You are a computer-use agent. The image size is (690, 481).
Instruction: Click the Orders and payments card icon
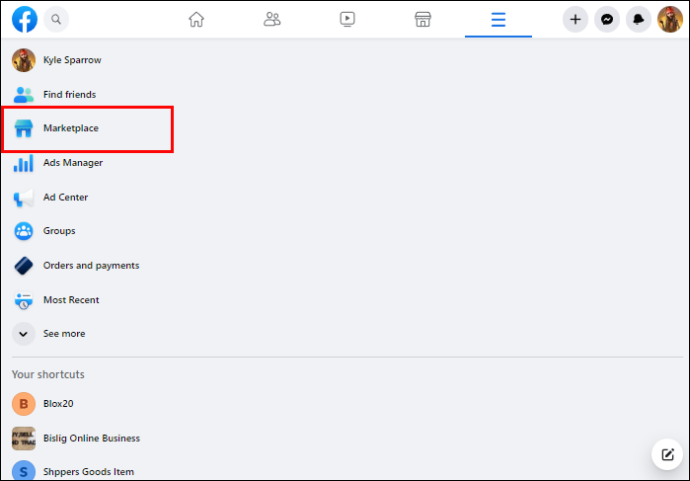[x=24, y=266]
